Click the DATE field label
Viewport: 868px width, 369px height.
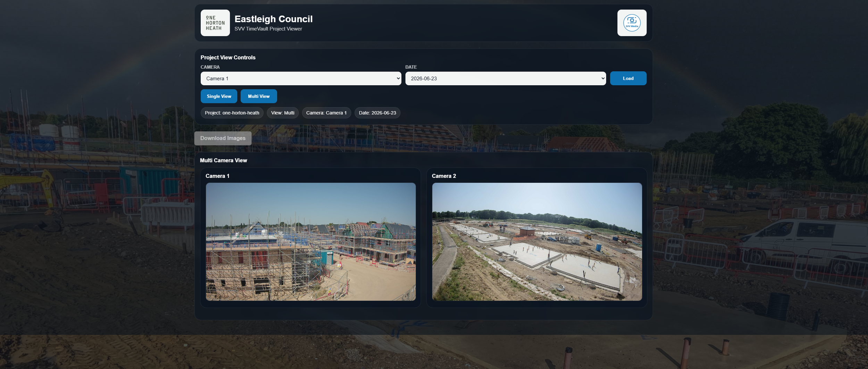tap(411, 67)
